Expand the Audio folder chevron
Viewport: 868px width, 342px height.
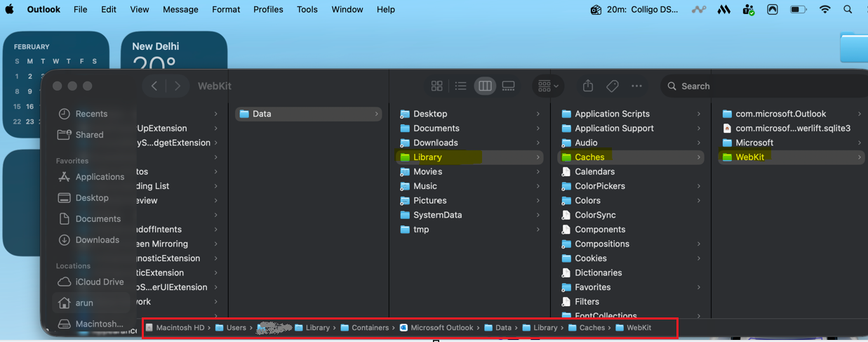(699, 143)
